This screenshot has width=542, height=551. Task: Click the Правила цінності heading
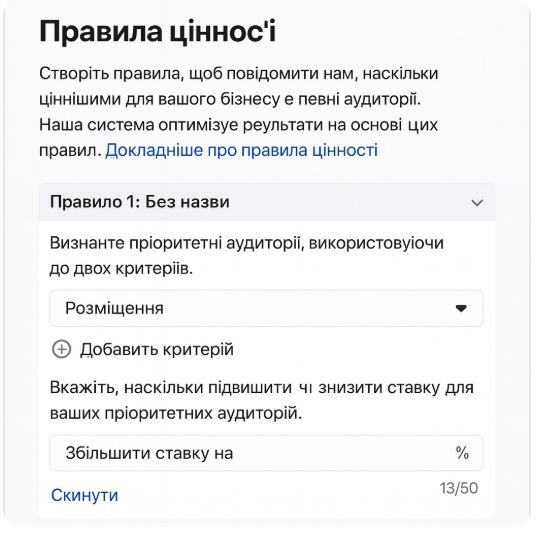coord(157,32)
